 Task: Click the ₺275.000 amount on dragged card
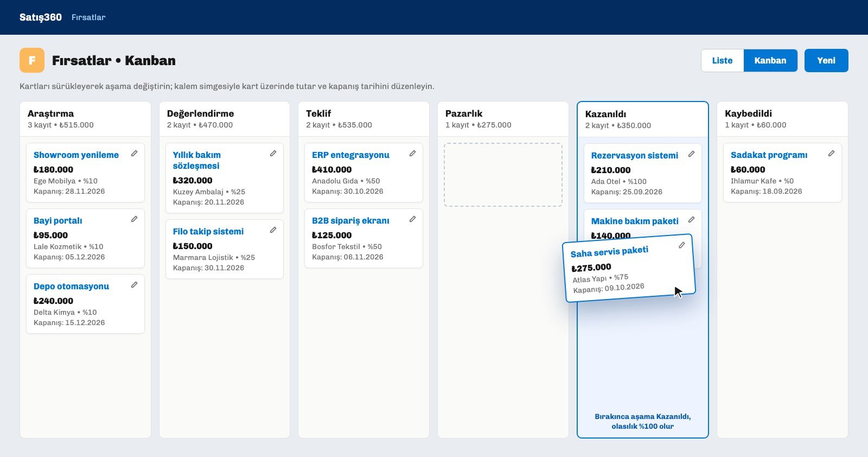pos(591,268)
